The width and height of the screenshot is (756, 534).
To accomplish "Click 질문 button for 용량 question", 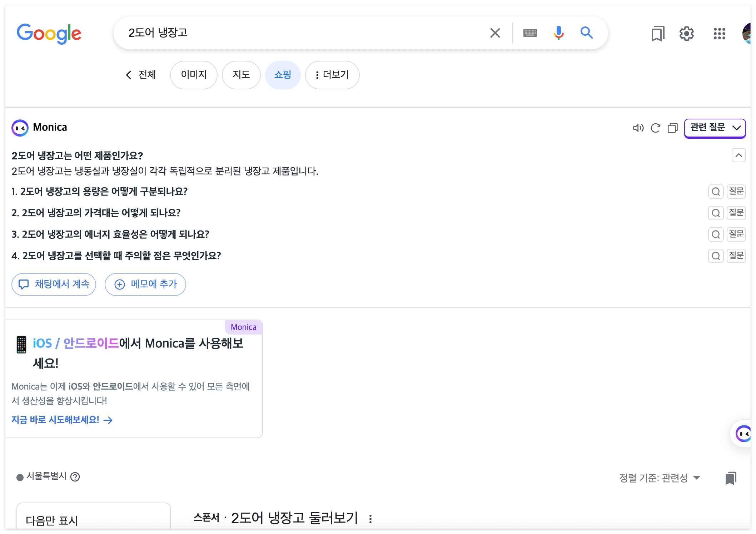I will click(736, 192).
